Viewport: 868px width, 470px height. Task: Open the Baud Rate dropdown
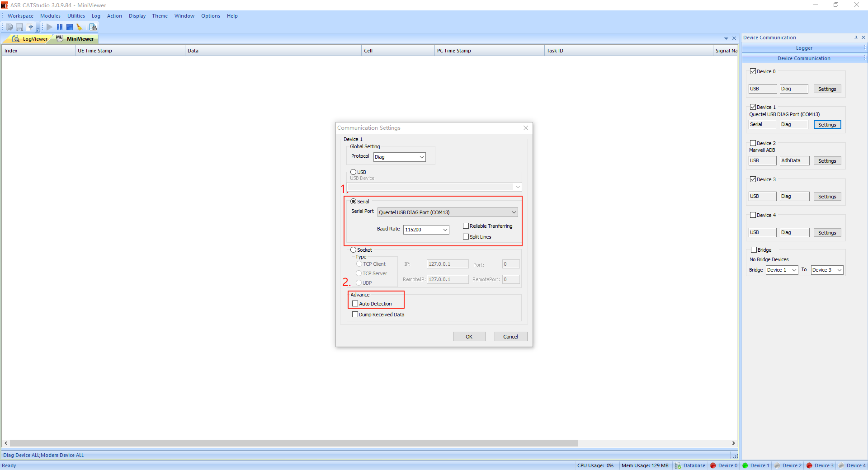[x=445, y=230]
